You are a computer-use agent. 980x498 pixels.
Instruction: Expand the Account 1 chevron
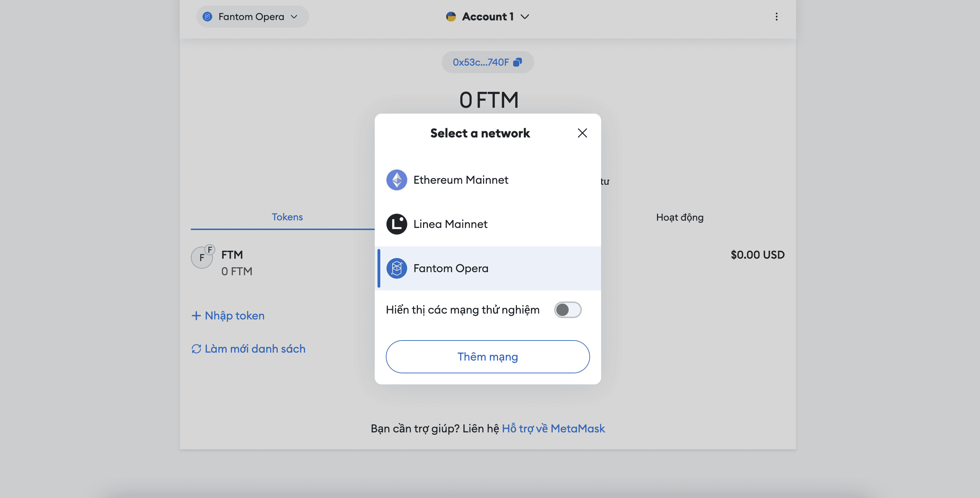(525, 17)
